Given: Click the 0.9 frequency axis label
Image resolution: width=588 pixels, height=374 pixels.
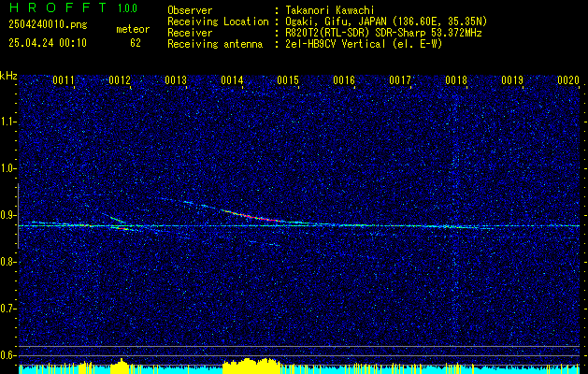Looking at the screenshot, I should click(7, 215).
